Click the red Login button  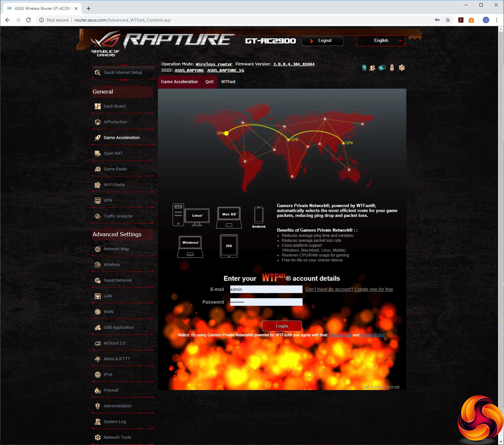tap(282, 326)
